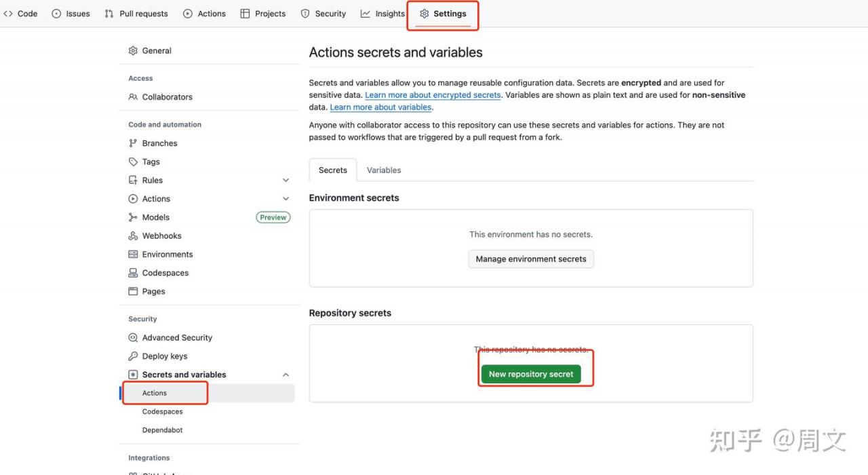Open the Code tab

(x=20, y=14)
